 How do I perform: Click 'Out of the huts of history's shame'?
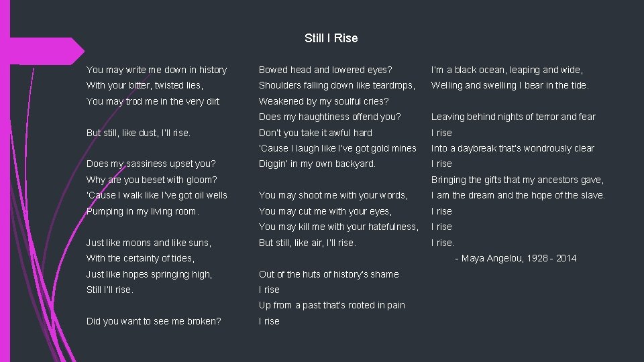click(328, 274)
